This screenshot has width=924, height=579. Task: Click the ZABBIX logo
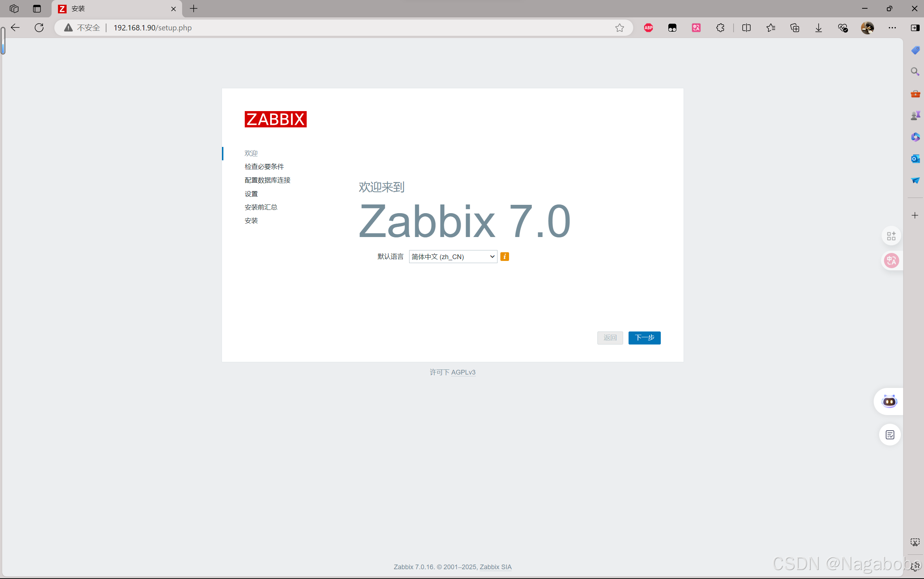[x=276, y=119]
